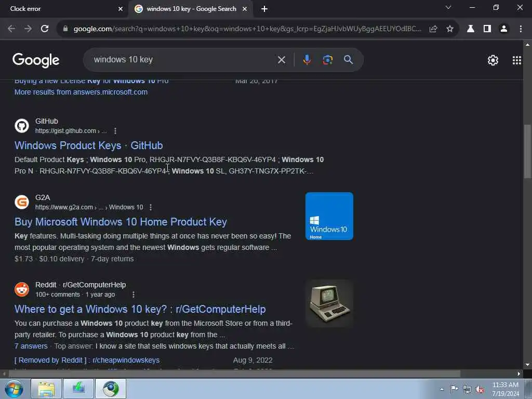The width and height of the screenshot is (532, 399).
Task: Open options for the G2A result
Action: point(151,207)
